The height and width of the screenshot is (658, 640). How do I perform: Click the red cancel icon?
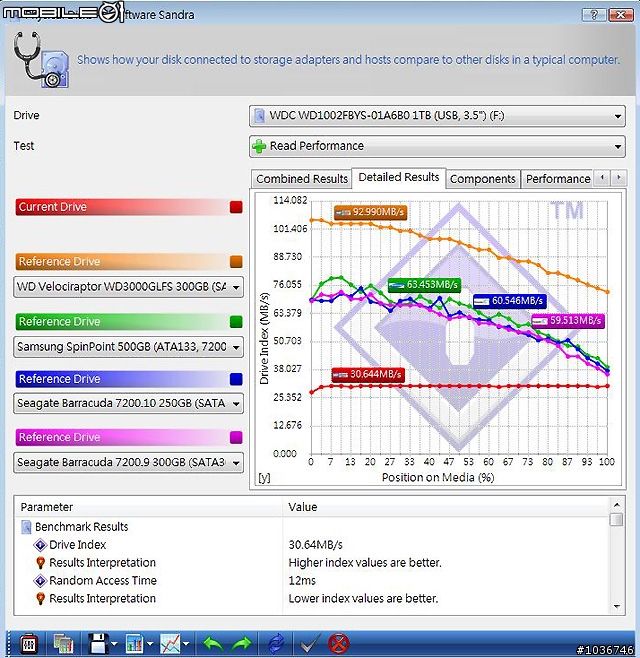(338, 644)
